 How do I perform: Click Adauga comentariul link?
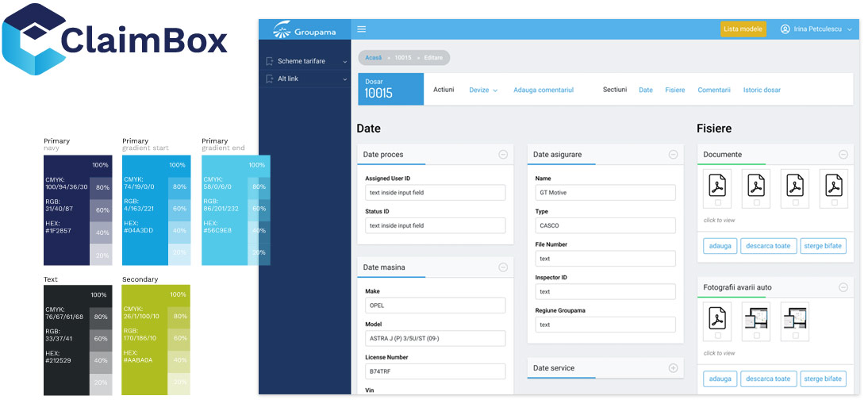tap(543, 90)
